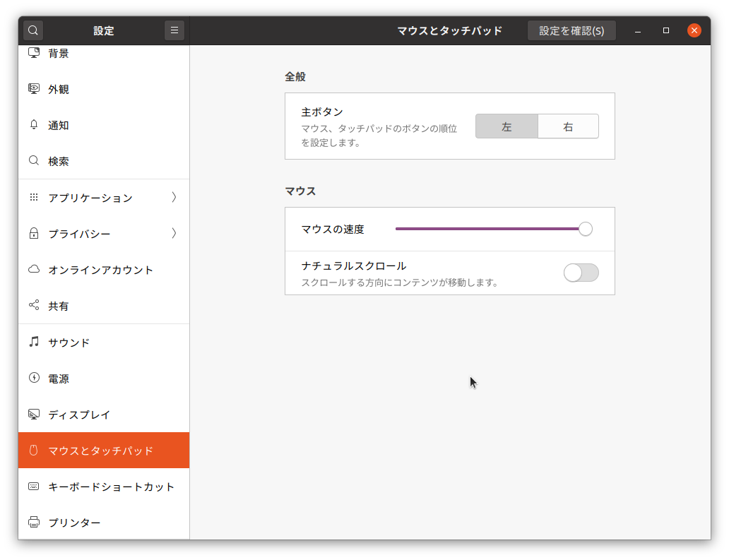Open the 外観 settings page
This screenshot has width=729, height=560.
(x=104, y=89)
